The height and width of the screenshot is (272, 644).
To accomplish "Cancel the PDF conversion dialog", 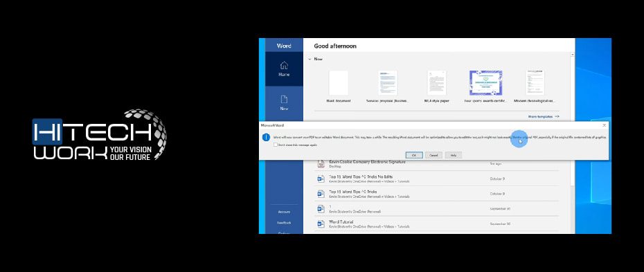I will coord(433,155).
